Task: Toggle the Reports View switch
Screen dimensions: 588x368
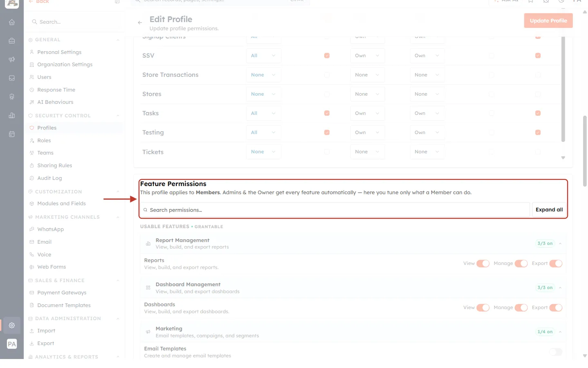Action: (483, 264)
